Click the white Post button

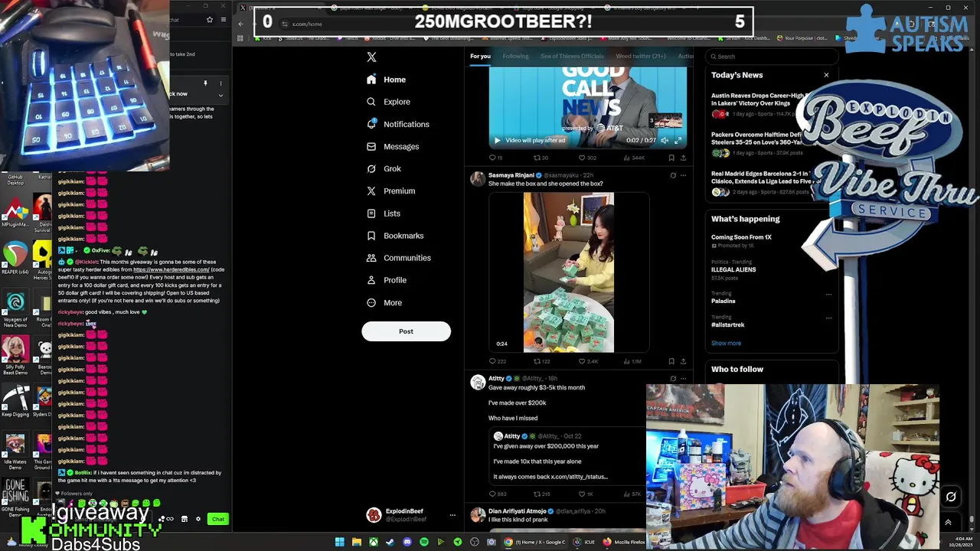[x=406, y=331]
